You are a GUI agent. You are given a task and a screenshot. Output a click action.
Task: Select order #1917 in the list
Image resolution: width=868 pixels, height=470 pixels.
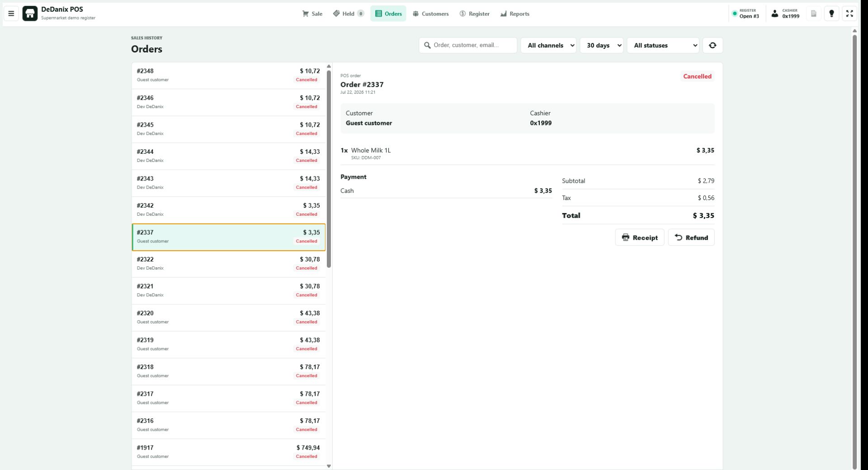pos(228,452)
